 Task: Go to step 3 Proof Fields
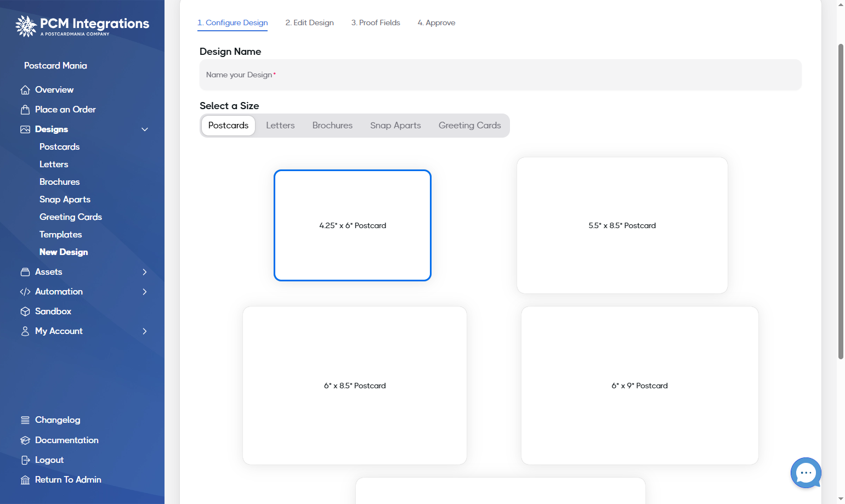pos(376,22)
